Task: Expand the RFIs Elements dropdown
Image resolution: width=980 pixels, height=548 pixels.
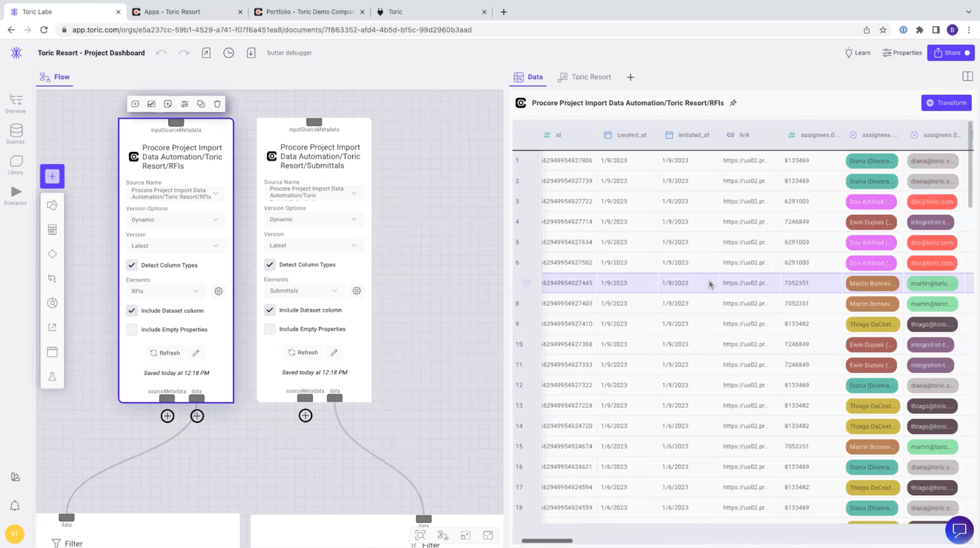Action: point(165,291)
